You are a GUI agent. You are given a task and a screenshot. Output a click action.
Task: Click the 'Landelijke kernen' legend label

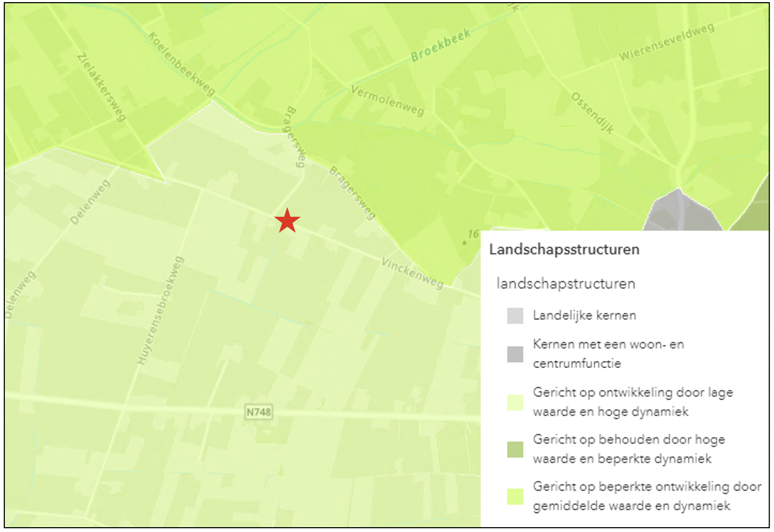585,315
